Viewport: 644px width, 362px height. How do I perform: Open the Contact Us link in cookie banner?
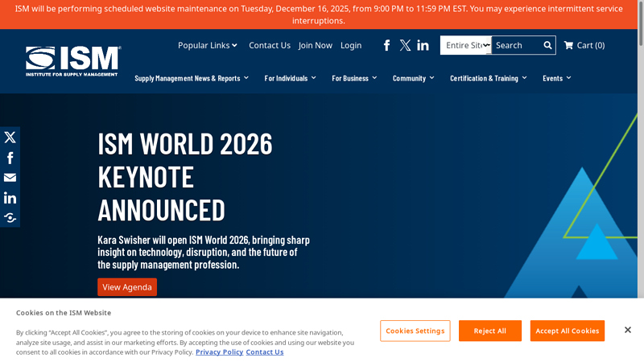point(265,352)
